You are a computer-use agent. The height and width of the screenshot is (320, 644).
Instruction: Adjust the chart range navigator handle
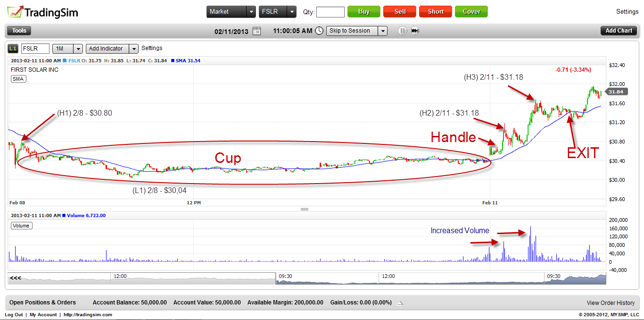coord(276,278)
